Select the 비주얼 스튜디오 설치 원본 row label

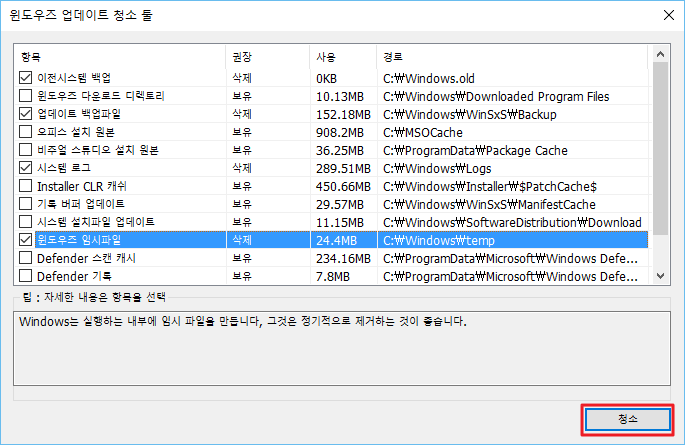[98, 150]
